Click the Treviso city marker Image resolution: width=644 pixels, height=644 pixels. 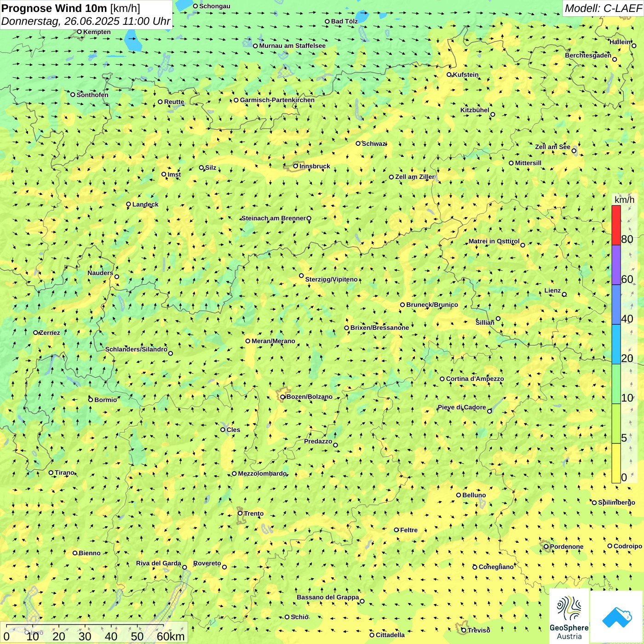464,630
